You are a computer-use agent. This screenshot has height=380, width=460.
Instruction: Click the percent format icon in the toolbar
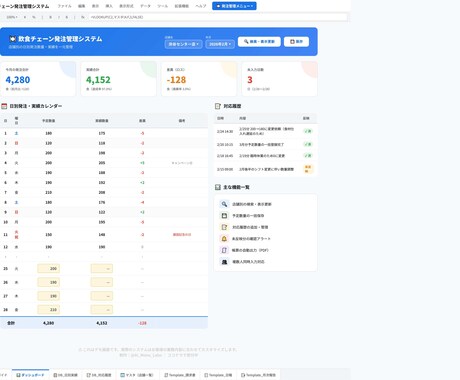click(34, 17)
